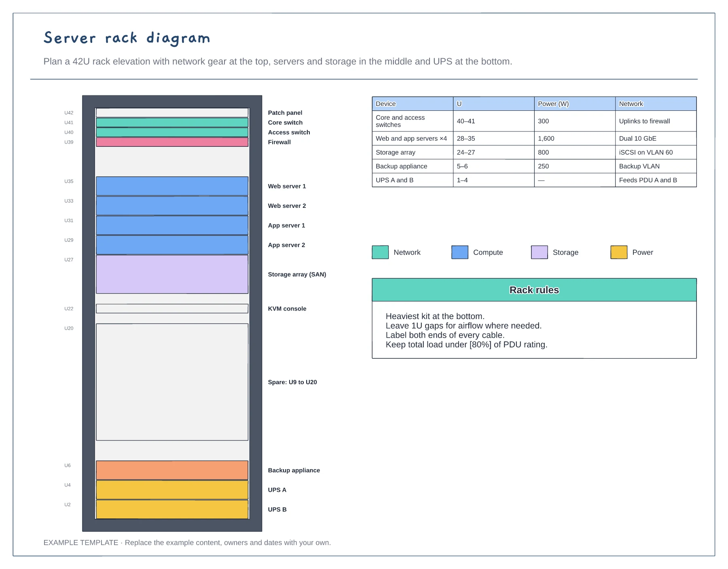This screenshot has width=728, height=569.
Task: Select the teal Network legend swatch
Action: coord(380,252)
